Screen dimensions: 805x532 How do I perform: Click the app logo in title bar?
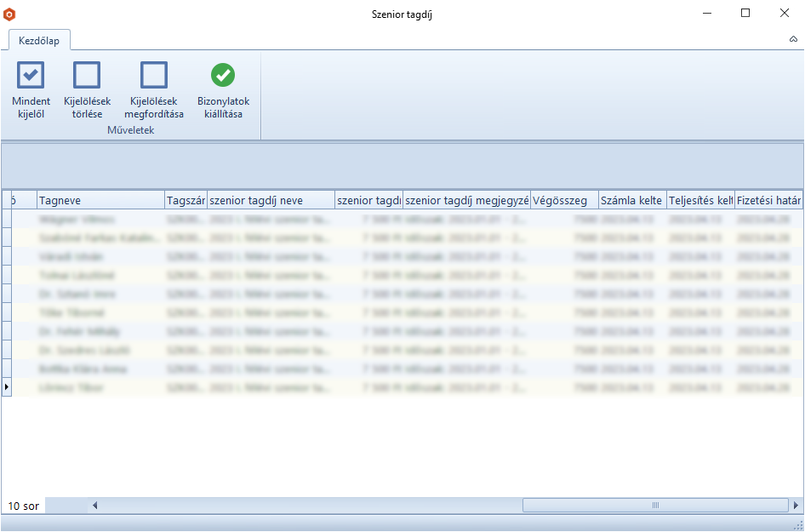coord(10,14)
